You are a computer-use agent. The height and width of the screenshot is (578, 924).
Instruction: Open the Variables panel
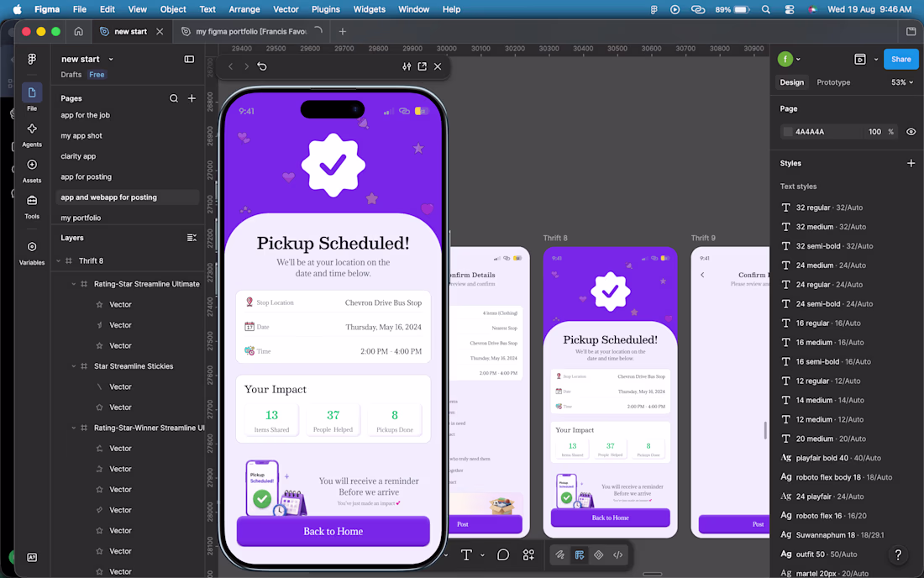(x=32, y=252)
